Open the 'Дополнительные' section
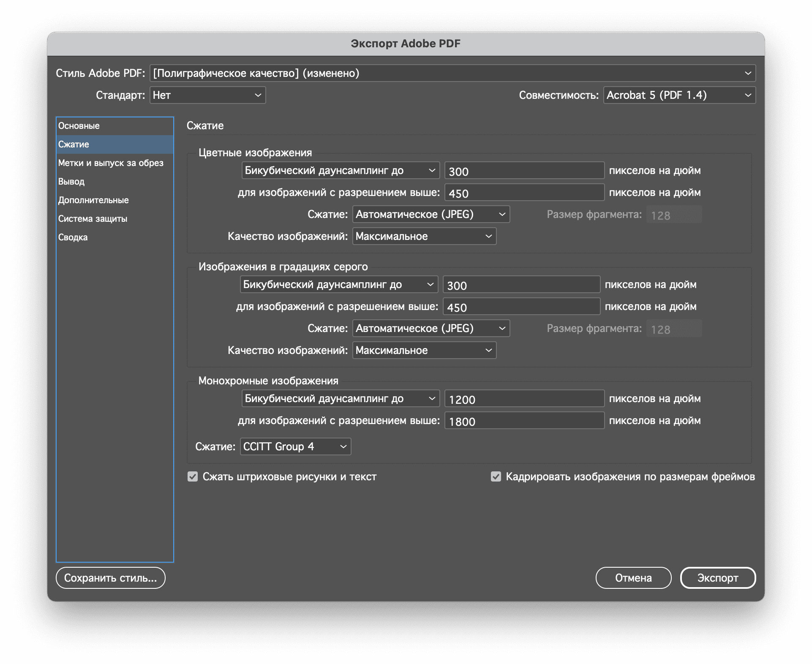 [114, 200]
